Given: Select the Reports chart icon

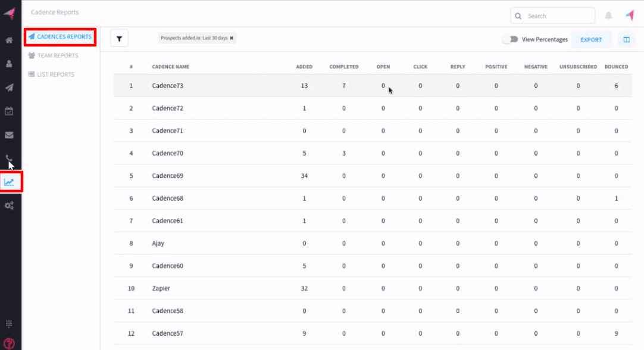Looking at the screenshot, I should [x=9, y=182].
